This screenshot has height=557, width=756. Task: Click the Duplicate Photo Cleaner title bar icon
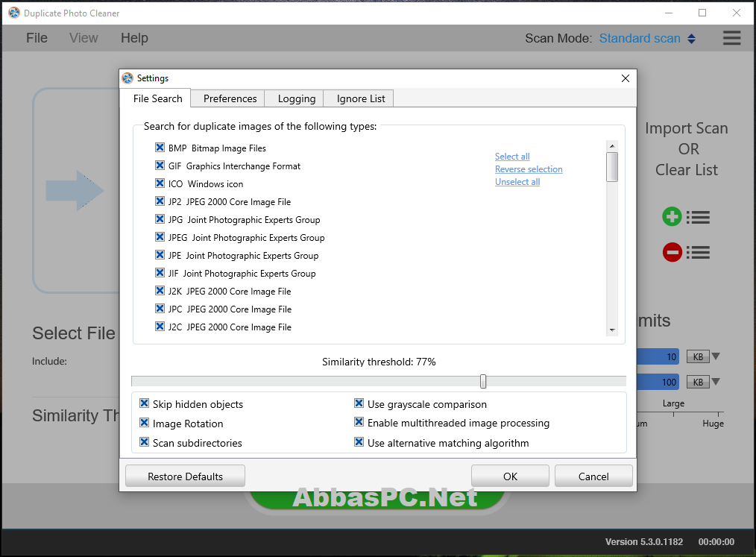[14, 13]
